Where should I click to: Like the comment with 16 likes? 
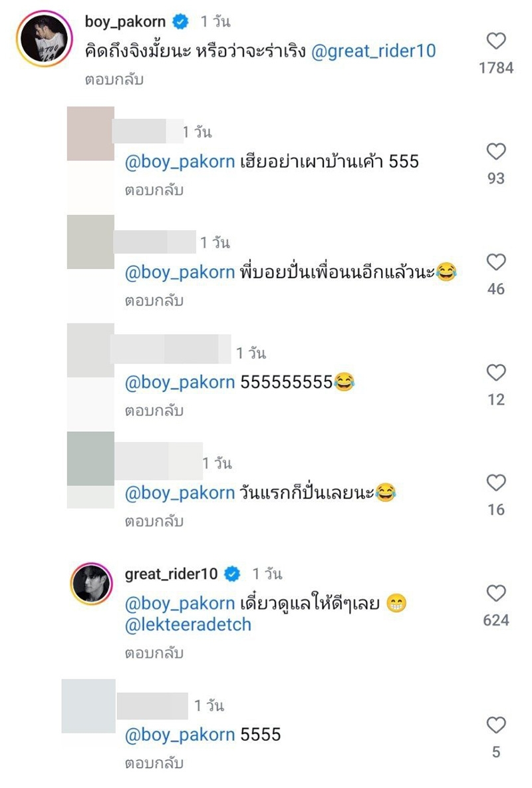pos(496,483)
